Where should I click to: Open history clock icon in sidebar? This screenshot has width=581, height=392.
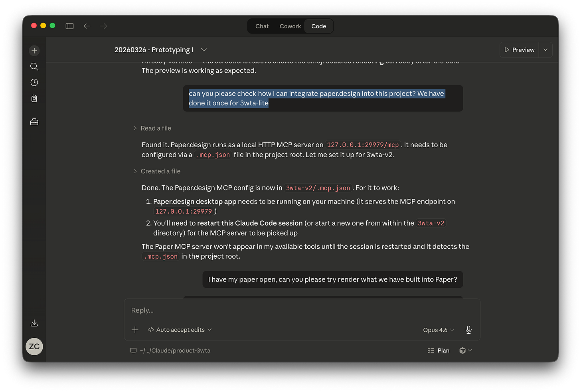coord(34,82)
